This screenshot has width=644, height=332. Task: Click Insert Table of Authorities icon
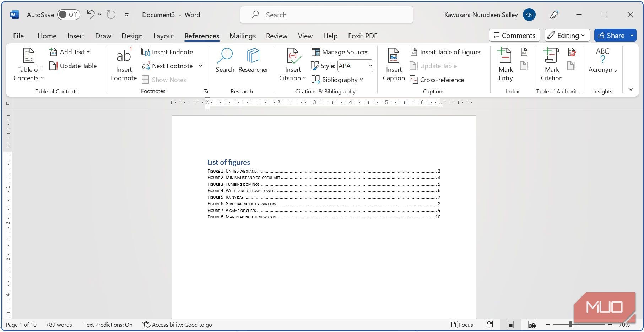(572, 52)
